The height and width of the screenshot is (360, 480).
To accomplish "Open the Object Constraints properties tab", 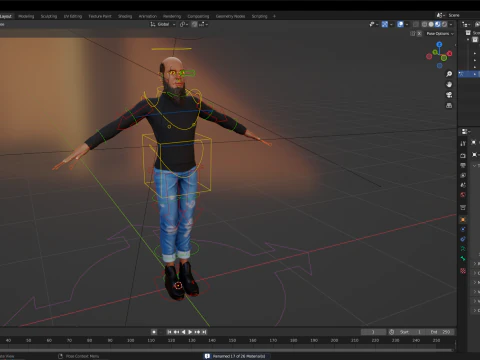I will pos(463,239).
